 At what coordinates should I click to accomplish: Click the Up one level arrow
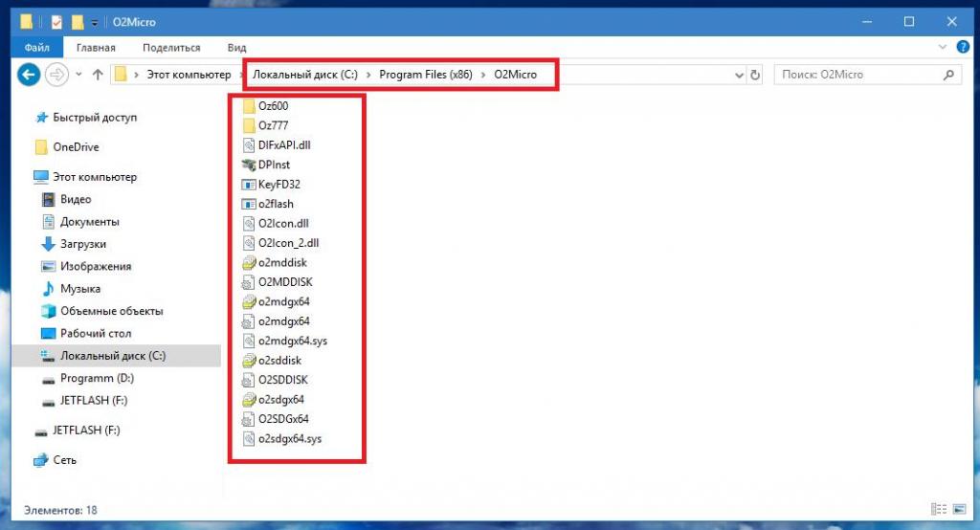click(98, 75)
